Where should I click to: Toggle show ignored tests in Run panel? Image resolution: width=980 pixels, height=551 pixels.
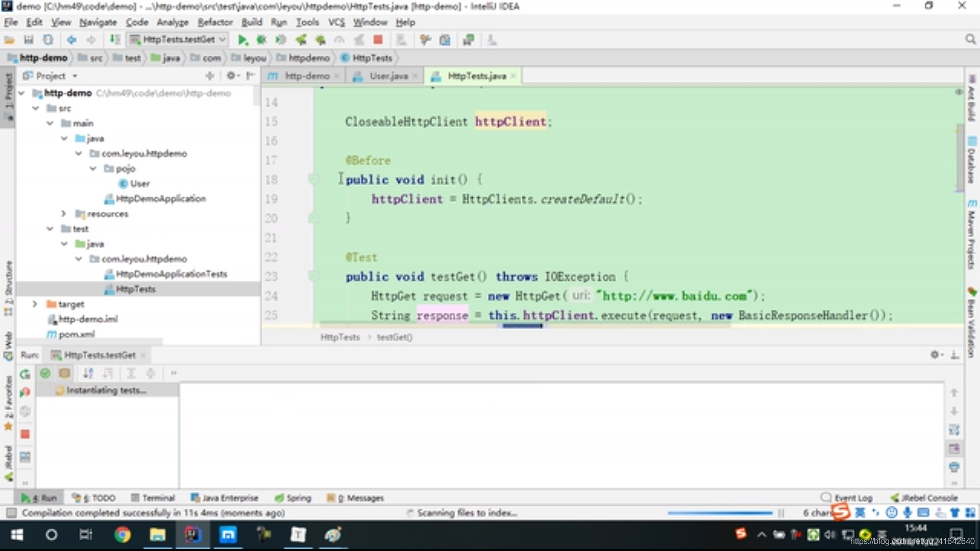[64, 373]
